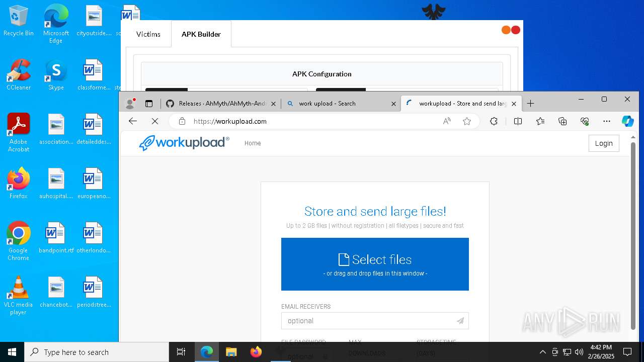Select the workupload Store and send tab
This screenshot has width=644, height=362.
461,104
